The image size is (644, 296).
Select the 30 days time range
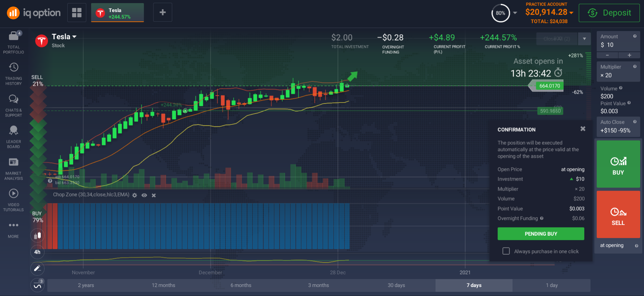tap(396, 285)
